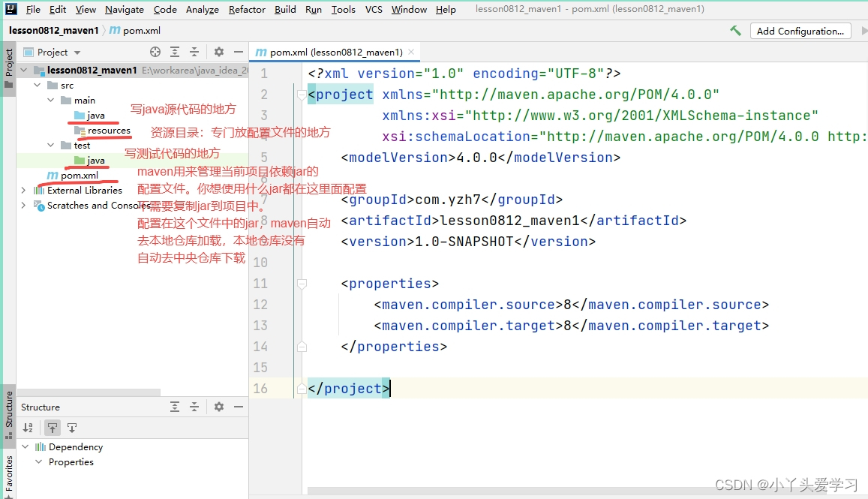
Task: Collapse Properties node in Structure
Action: pos(38,461)
